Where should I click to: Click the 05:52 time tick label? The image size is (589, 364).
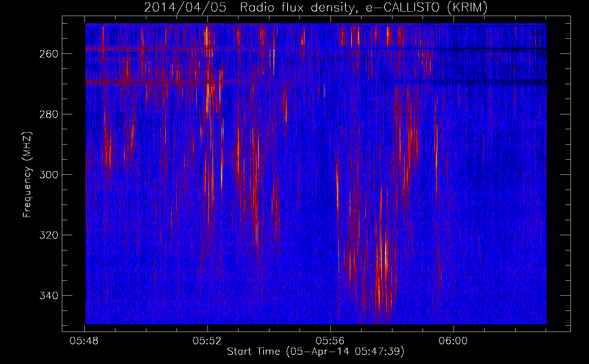[x=207, y=341]
